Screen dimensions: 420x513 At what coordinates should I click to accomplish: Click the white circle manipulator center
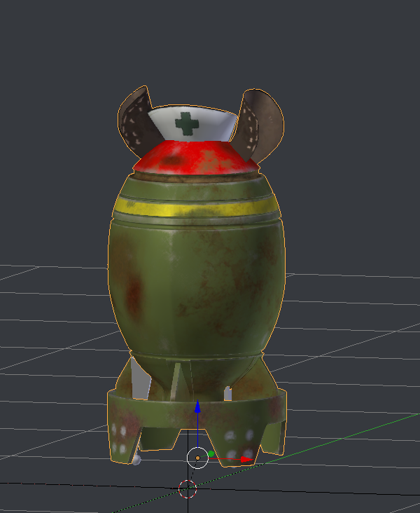(x=197, y=458)
